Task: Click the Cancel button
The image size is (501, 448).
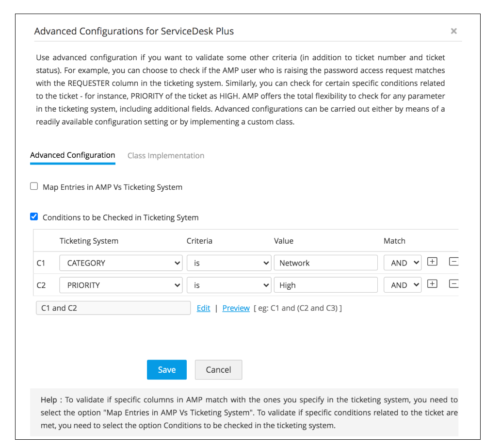Action: pyautogui.click(x=218, y=370)
